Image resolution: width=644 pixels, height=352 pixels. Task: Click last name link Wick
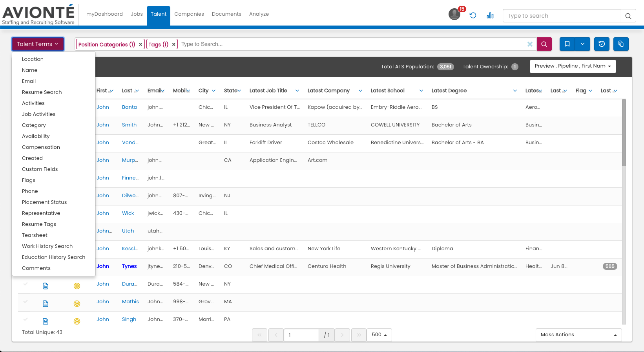click(x=128, y=213)
